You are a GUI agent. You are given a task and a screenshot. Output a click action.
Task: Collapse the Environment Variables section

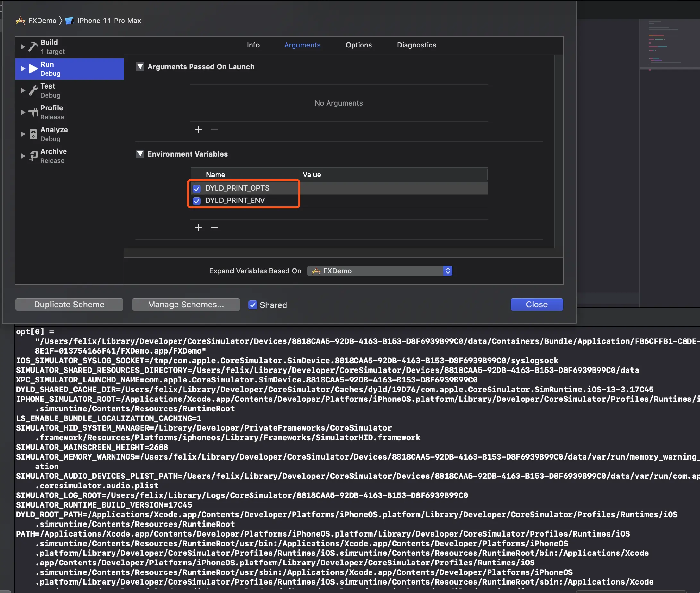coord(140,154)
